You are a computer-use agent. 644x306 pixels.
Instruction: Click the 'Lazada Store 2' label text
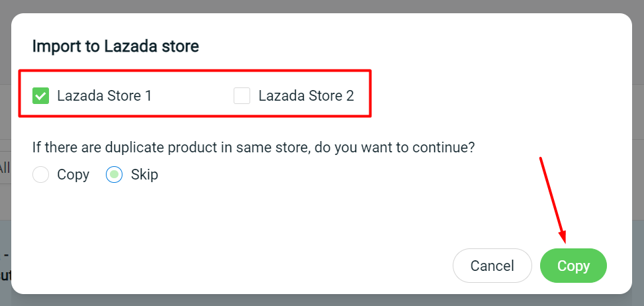coord(306,95)
